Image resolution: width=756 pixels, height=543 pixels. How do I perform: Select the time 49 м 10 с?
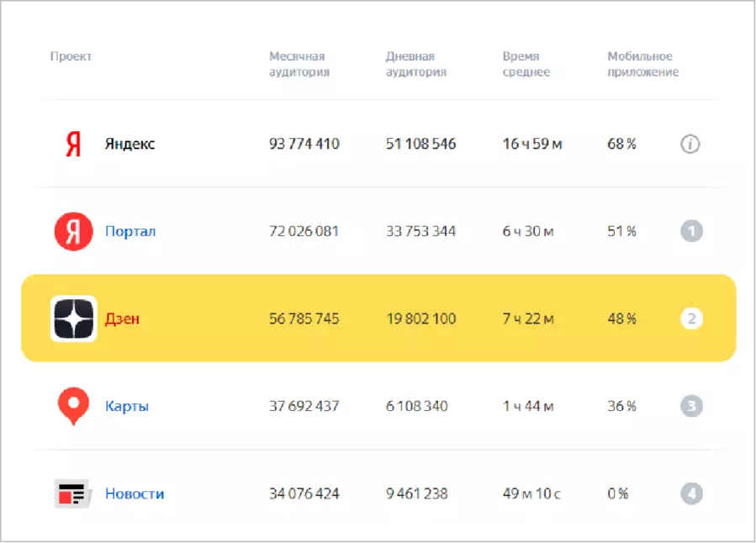[x=531, y=493]
